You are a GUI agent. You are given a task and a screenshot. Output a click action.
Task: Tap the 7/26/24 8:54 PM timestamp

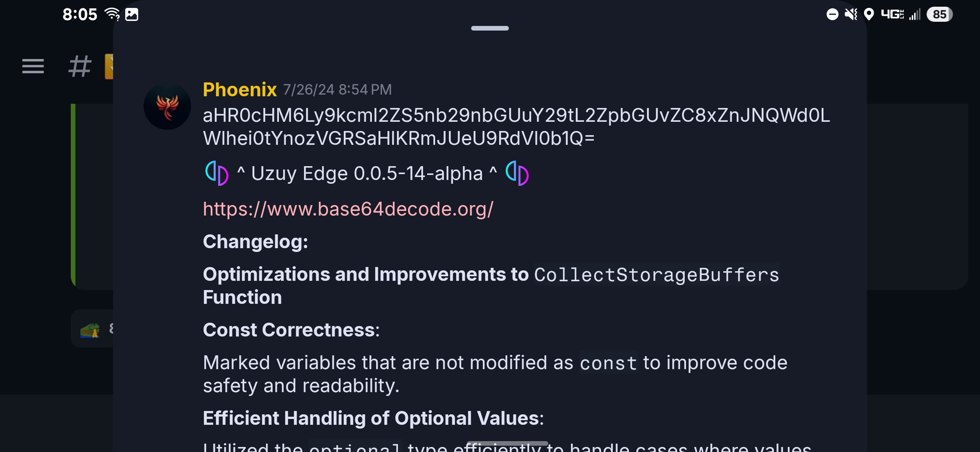point(337,90)
